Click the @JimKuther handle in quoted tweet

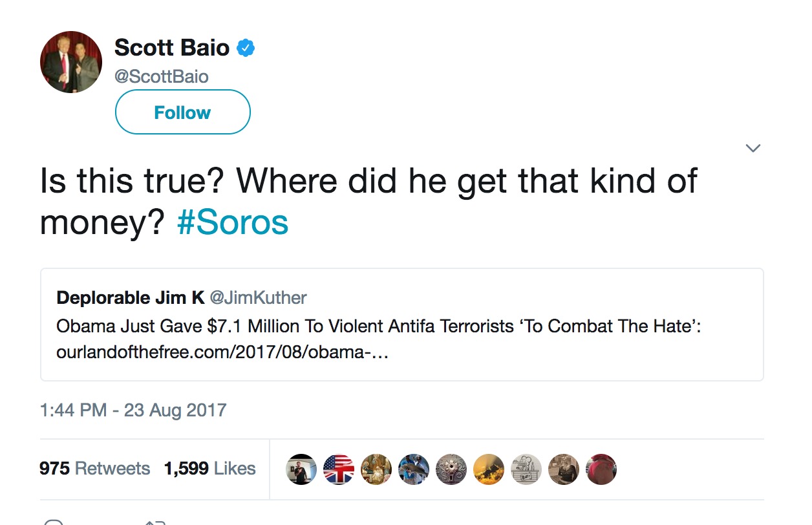click(x=259, y=297)
